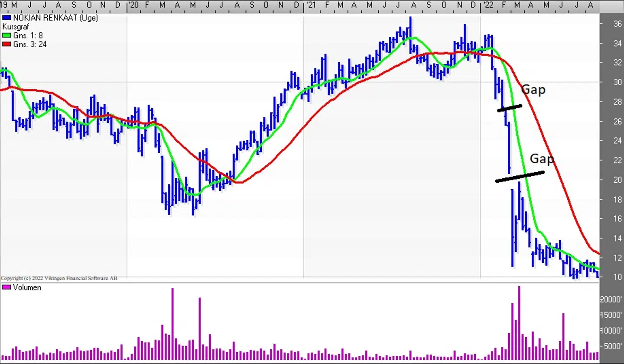Select the lower Gap annotation text
624x364 pixels.
(542, 159)
